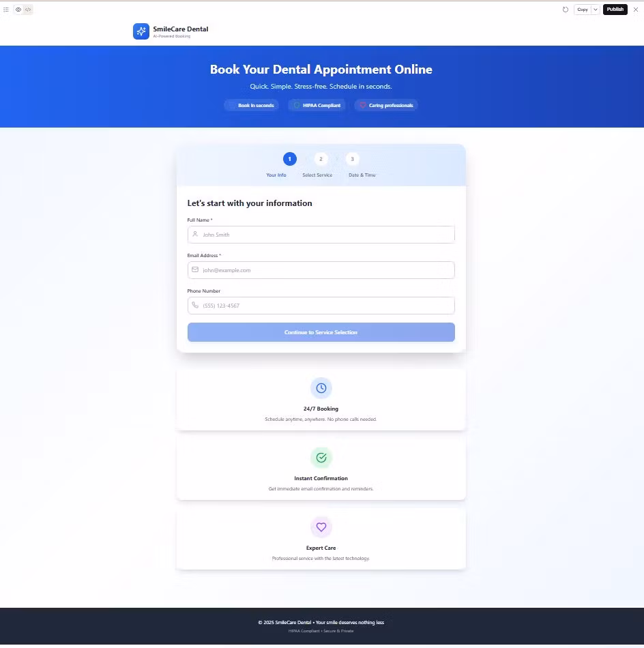Expand the dropdown arrow next to Copy
Screen dimensions: 644x648
click(x=596, y=10)
